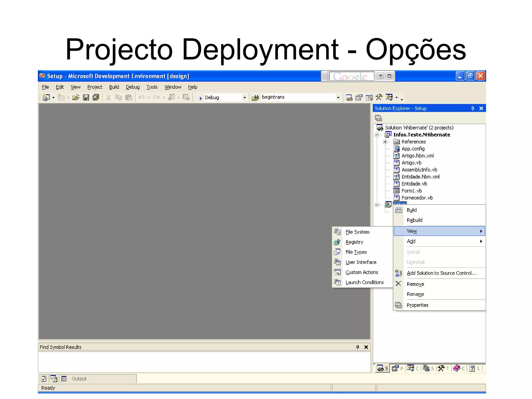532x399 pixels.
Task: Open Properties Window from the top toolbar
Action: [359, 98]
